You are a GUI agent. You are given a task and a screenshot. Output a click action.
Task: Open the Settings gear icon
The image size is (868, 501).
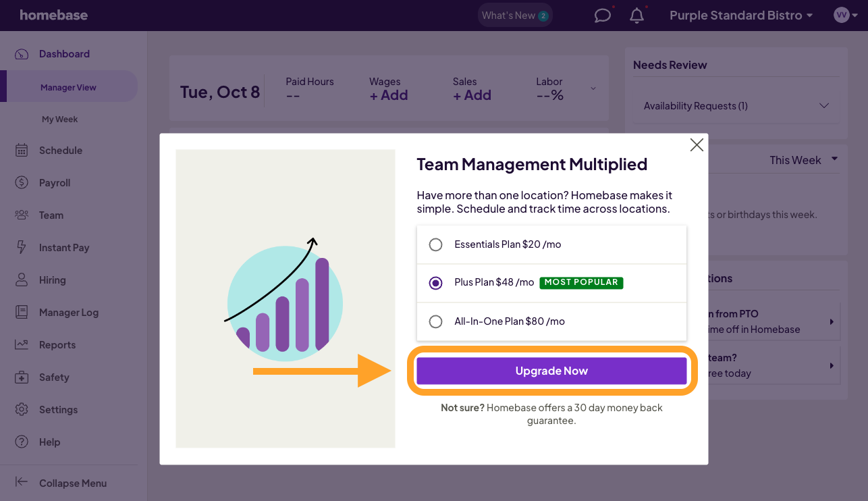click(22, 410)
